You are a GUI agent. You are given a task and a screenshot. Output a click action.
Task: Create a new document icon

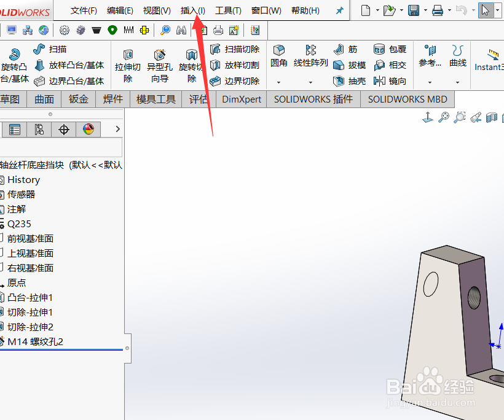366,10
